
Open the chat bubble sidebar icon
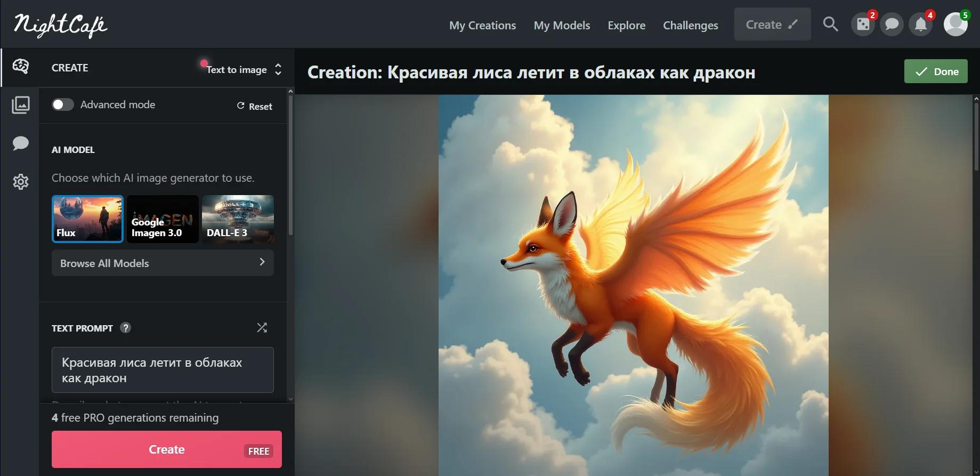(20, 143)
